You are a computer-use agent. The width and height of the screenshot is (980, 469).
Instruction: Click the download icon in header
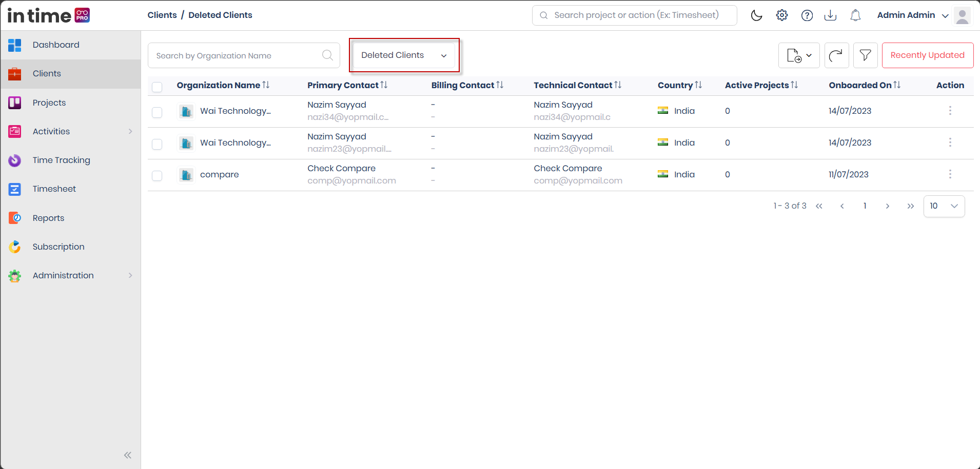point(830,15)
